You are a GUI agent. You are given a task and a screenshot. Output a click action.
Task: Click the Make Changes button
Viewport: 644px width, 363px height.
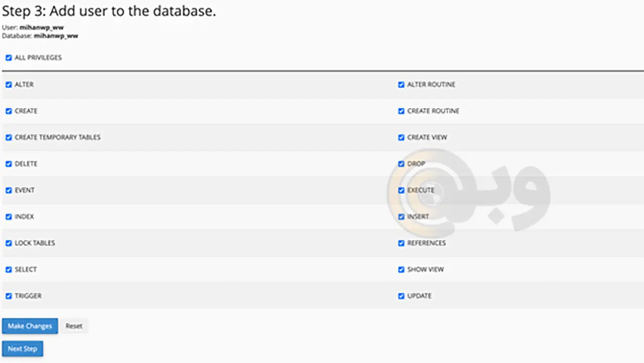coord(30,326)
